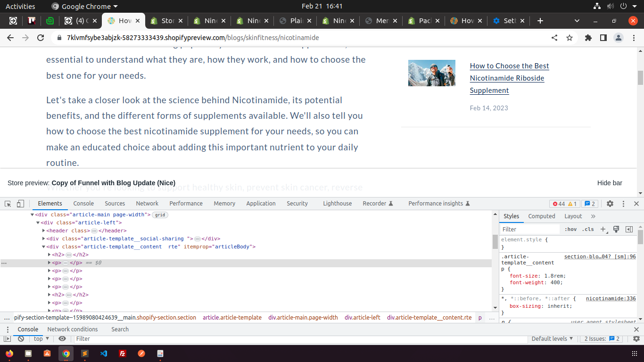Bookmark this page with the star icon

click(570, 38)
